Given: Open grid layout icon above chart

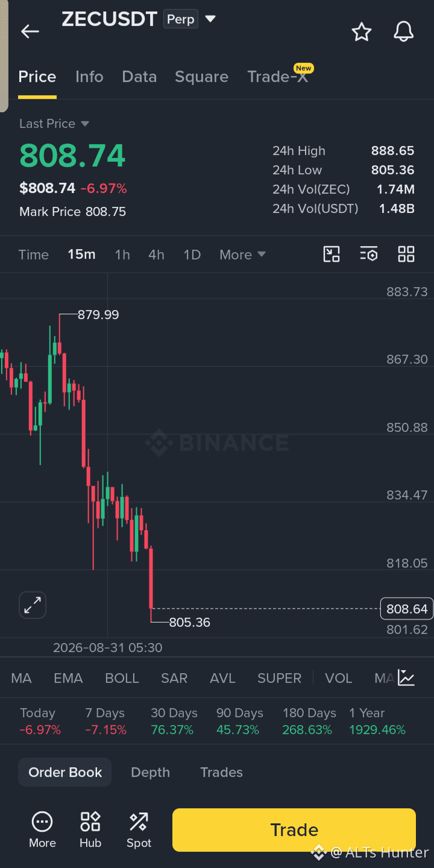Looking at the screenshot, I should (406, 254).
